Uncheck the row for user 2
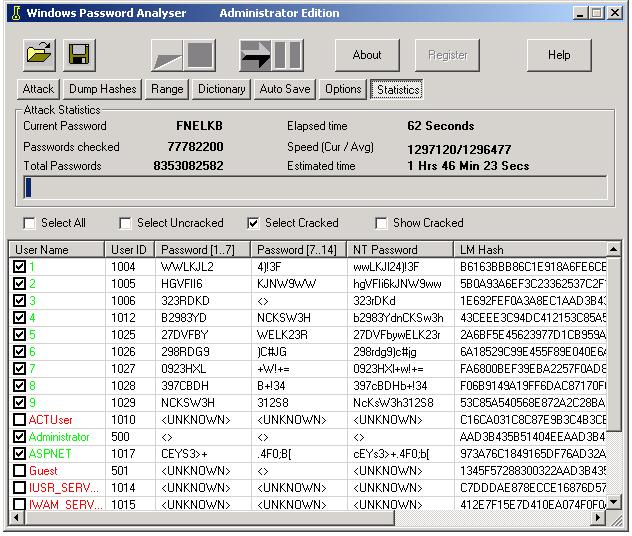Viewport: 632px width, 536px height. pyautogui.click(x=19, y=283)
